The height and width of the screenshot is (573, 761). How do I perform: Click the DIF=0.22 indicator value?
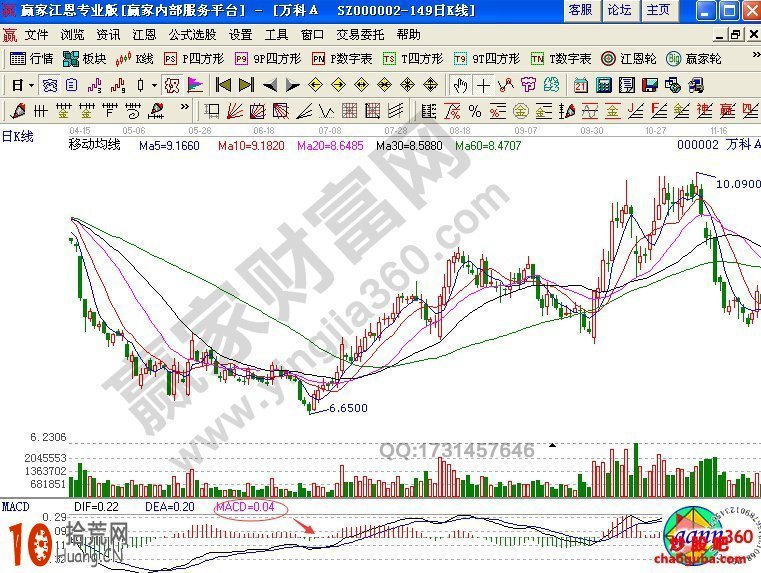[x=96, y=507]
